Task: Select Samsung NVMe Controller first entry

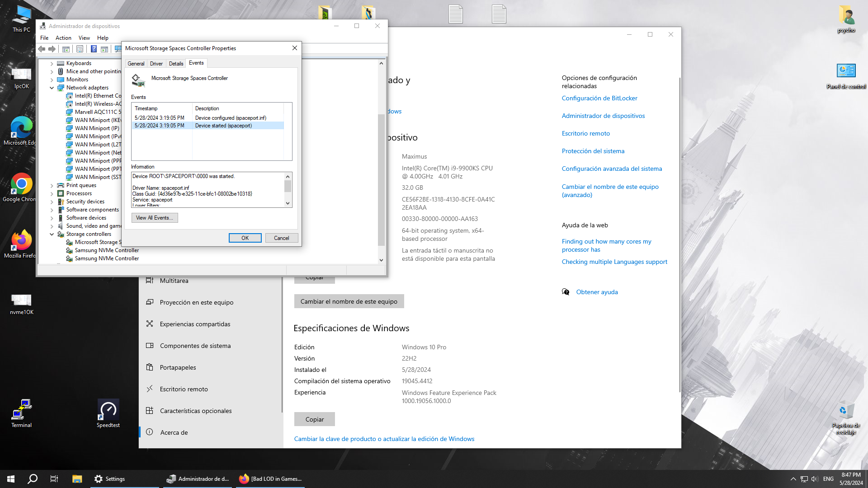Action: click(x=107, y=250)
